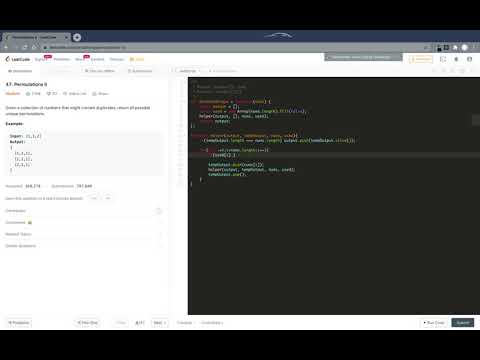480x360 pixels.
Task: Open the Discuss nav item
Action: point(117,59)
